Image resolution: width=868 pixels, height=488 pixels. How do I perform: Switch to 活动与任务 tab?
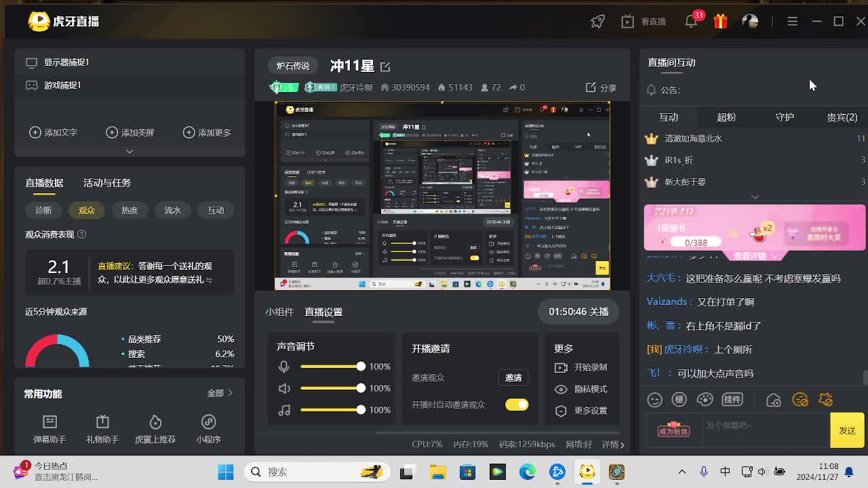(x=106, y=183)
